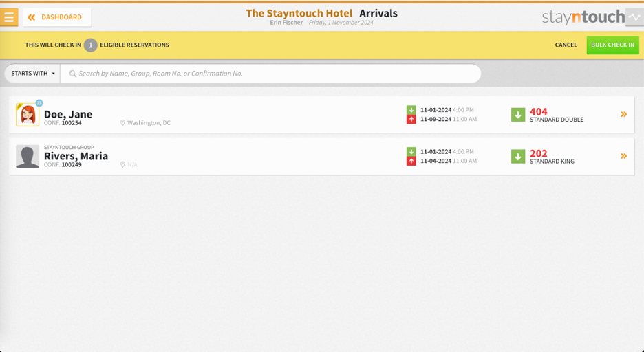Open the Starts With search filter dropdown
Screen dimensions: 644x352
[32, 73]
